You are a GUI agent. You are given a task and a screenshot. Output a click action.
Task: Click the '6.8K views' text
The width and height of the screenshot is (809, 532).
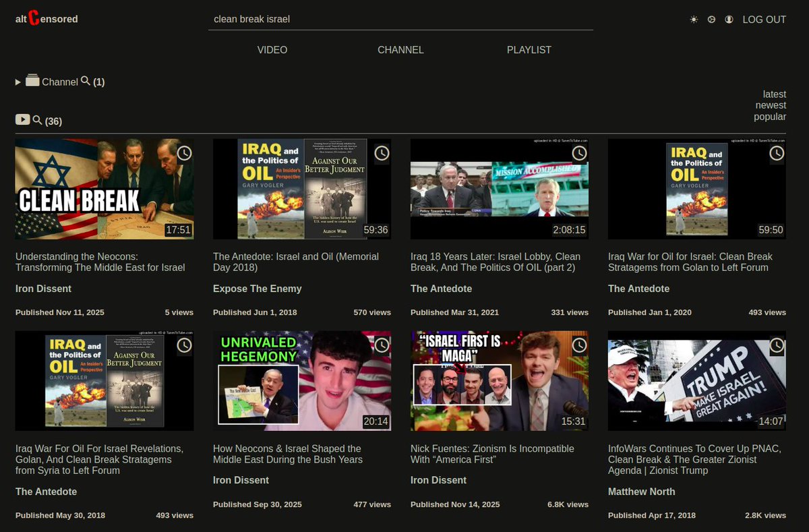coord(568,504)
